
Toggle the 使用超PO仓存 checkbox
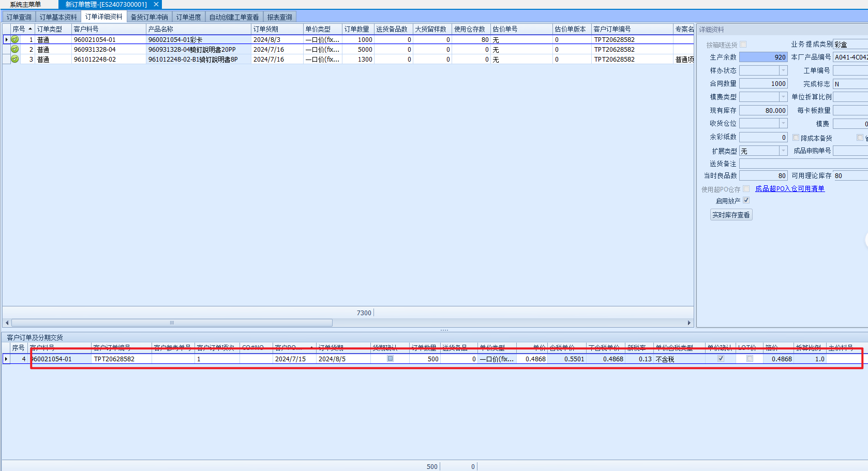746,189
